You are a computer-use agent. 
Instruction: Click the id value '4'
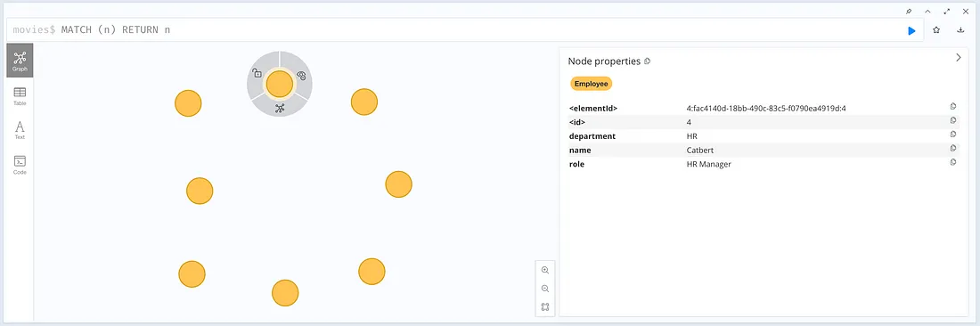tap(689, 122)
